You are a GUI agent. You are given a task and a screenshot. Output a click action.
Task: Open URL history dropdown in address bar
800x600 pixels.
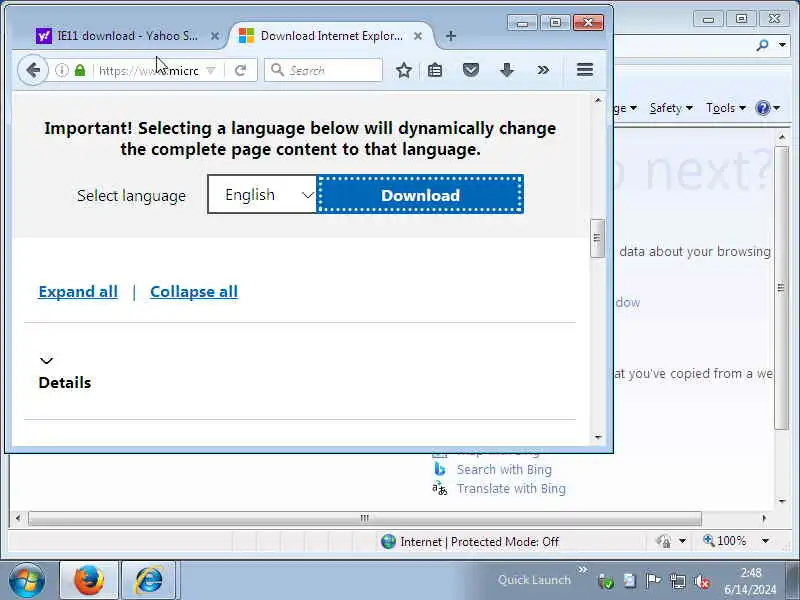point(211,70)
